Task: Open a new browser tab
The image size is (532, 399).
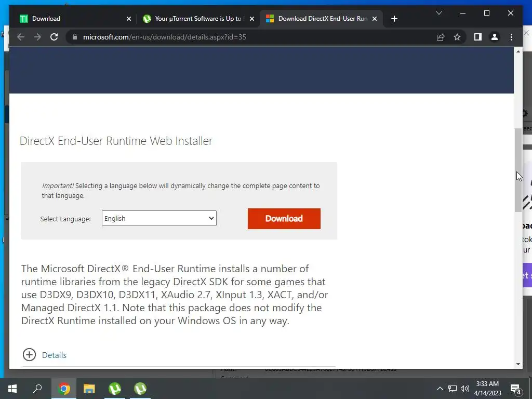Action: click(x=394, y=19)
